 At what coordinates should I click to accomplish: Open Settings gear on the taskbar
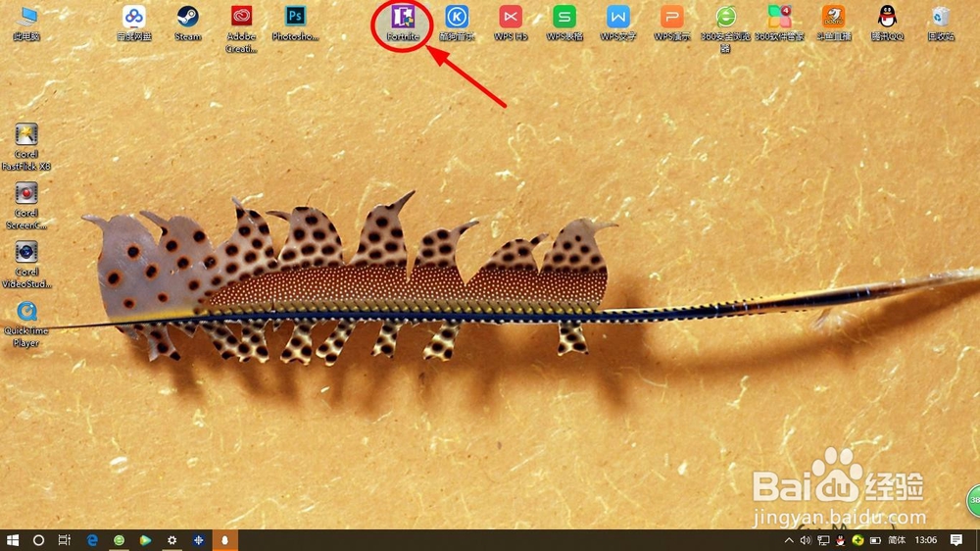click(171, 540)
